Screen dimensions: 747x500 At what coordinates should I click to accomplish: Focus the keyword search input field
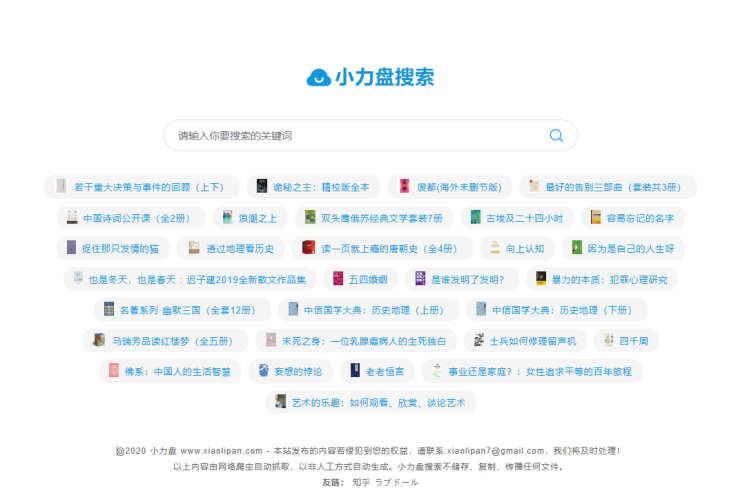[x=371, y=136]
